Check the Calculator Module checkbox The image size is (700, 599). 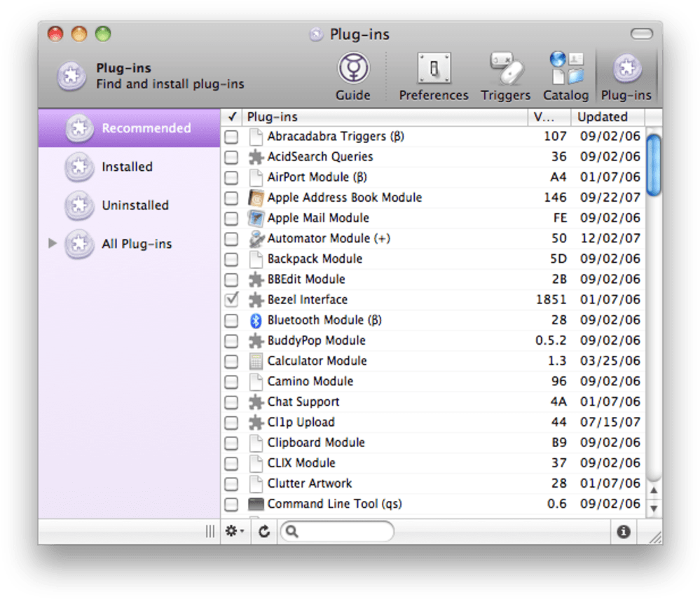click(x=232, y=361)
